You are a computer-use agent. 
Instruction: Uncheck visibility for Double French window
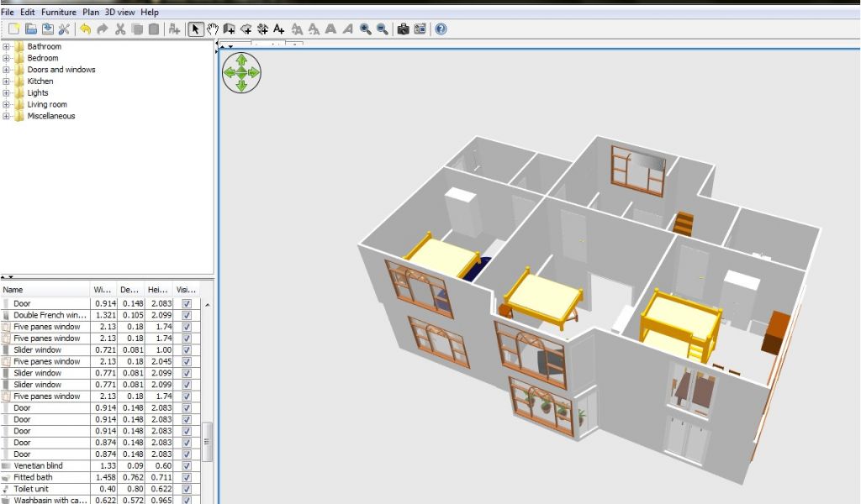(x=187, y=315)
